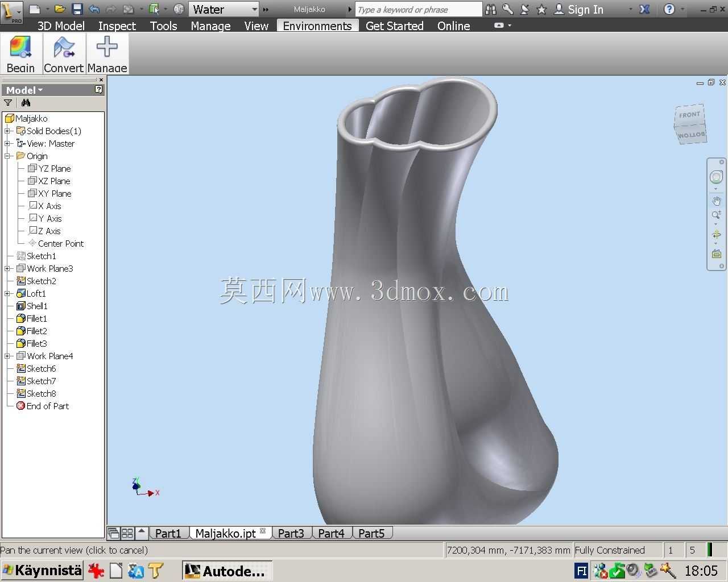Viewport: 728px width, 582px height.
Task: Select End of Part marker
Action: coord(43,406)
